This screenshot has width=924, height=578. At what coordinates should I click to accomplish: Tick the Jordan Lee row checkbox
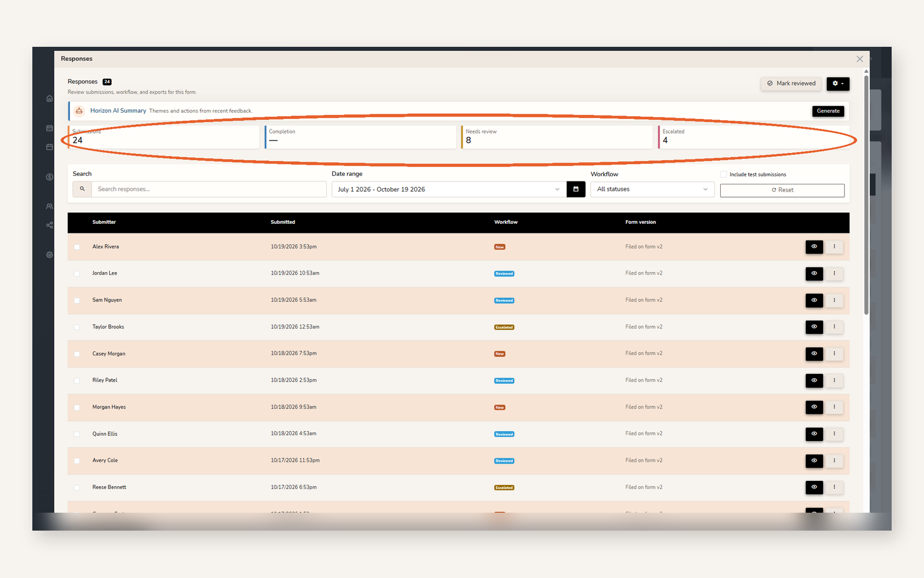77,273
